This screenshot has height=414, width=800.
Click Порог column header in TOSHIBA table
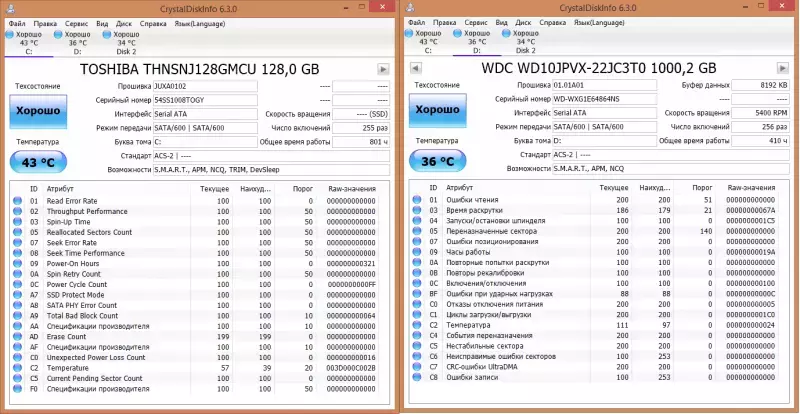303,189
